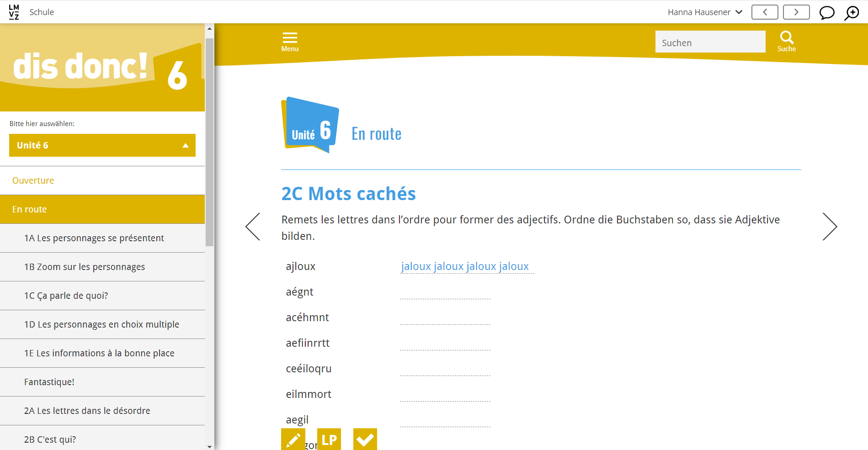Image resolution: width=868 pixels, height=450 pixels.
Task: Click the sidebar scrollbar thumb
Action: (209, 142)
